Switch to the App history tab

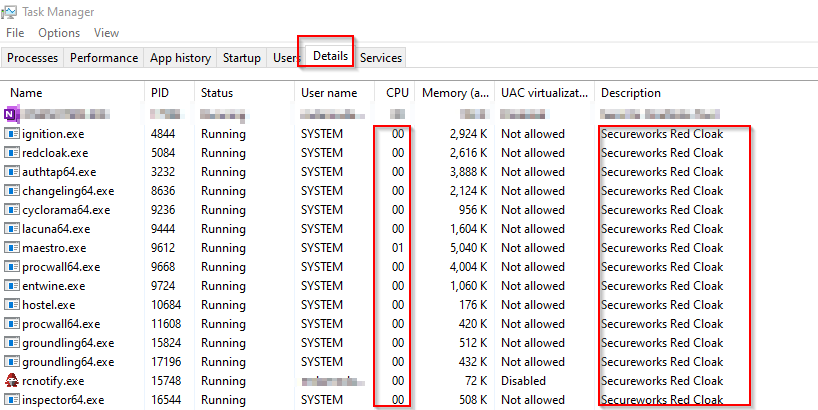click(180, 57)
